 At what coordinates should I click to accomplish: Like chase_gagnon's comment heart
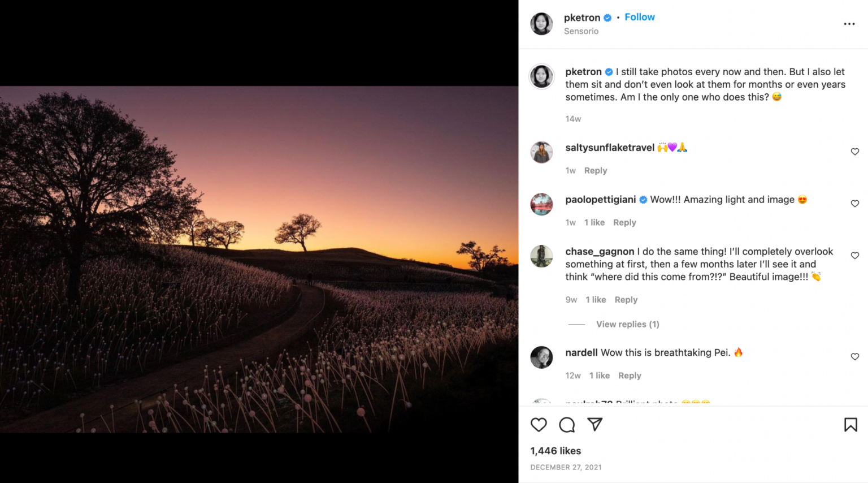click(855, 256)
